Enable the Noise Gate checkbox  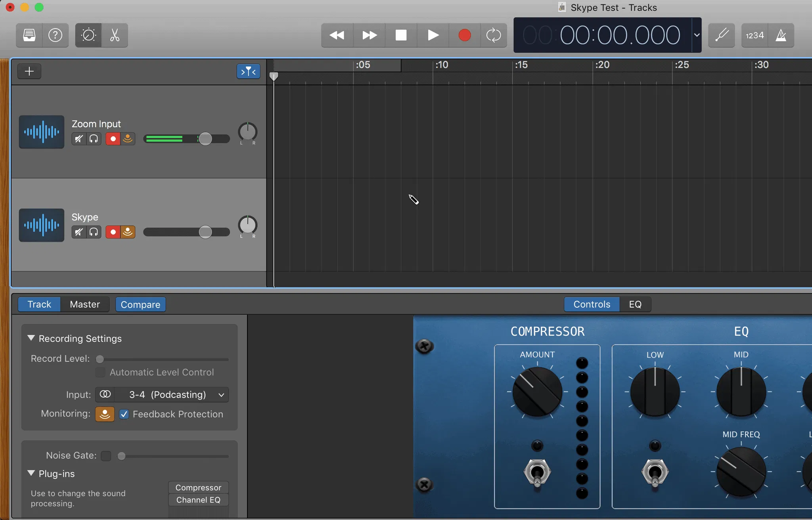(106, 456)
